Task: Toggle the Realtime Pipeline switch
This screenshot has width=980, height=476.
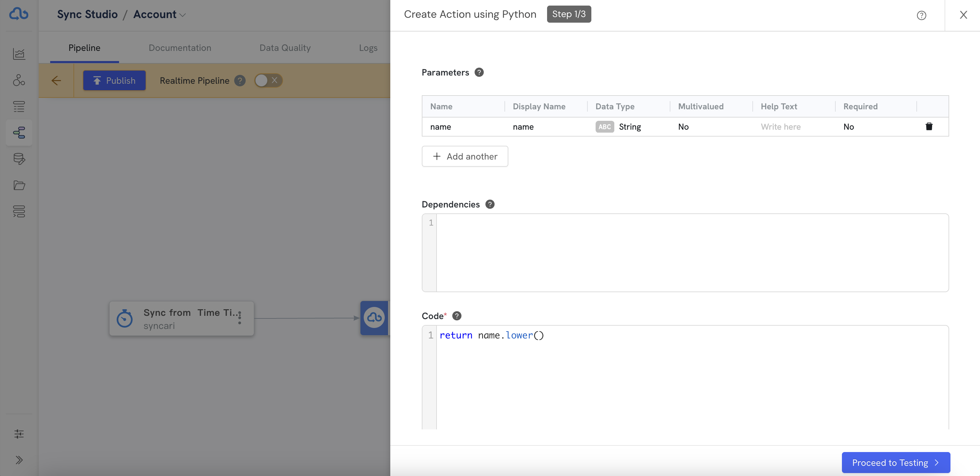Action: click(x=268, y=80)
